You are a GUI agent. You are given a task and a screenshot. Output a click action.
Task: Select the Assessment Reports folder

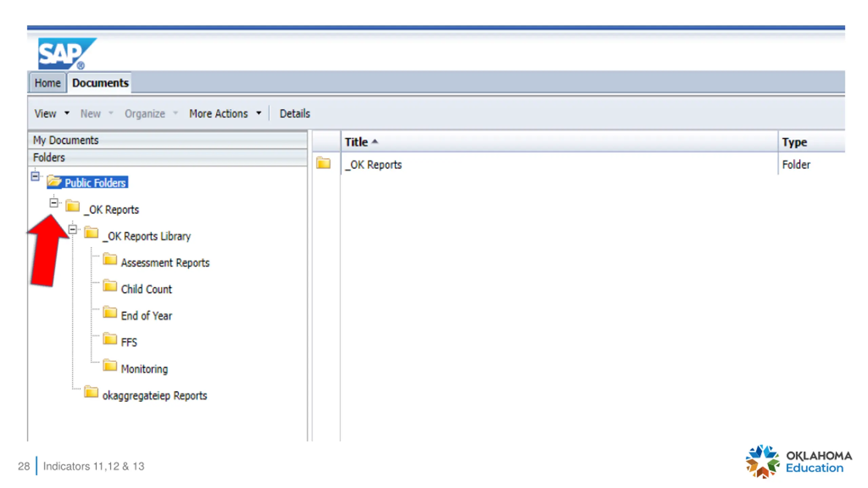point(165,263)
